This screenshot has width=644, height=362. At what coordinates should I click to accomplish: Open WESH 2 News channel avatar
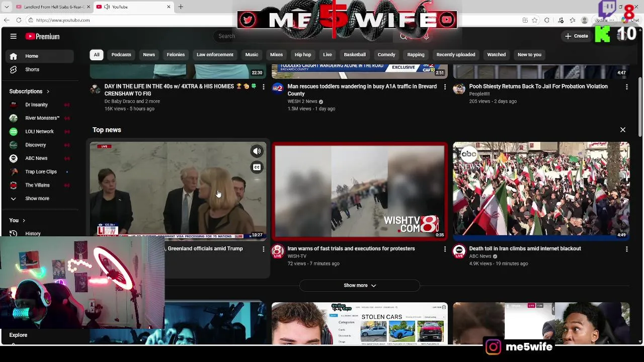pyautogui.click(x=277, y=88)
